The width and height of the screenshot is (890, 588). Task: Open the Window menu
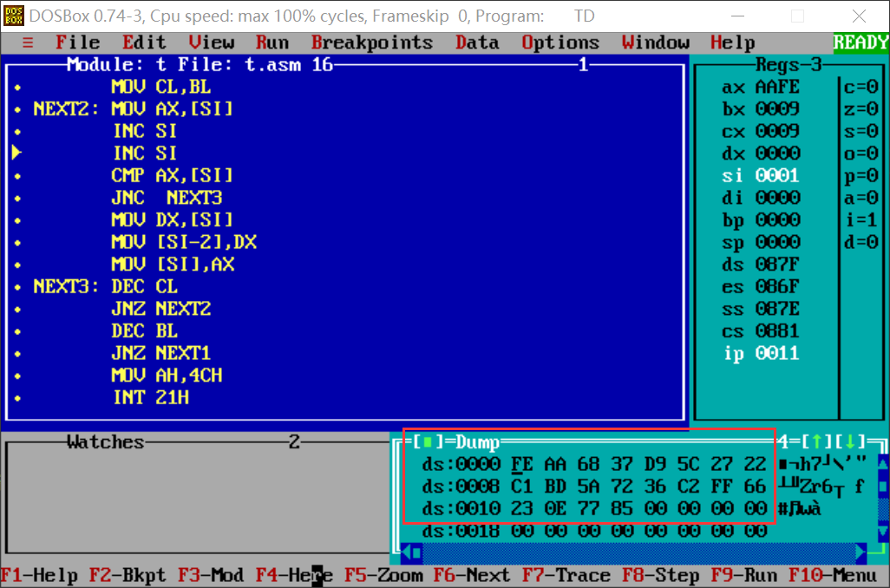coord(655,42)
